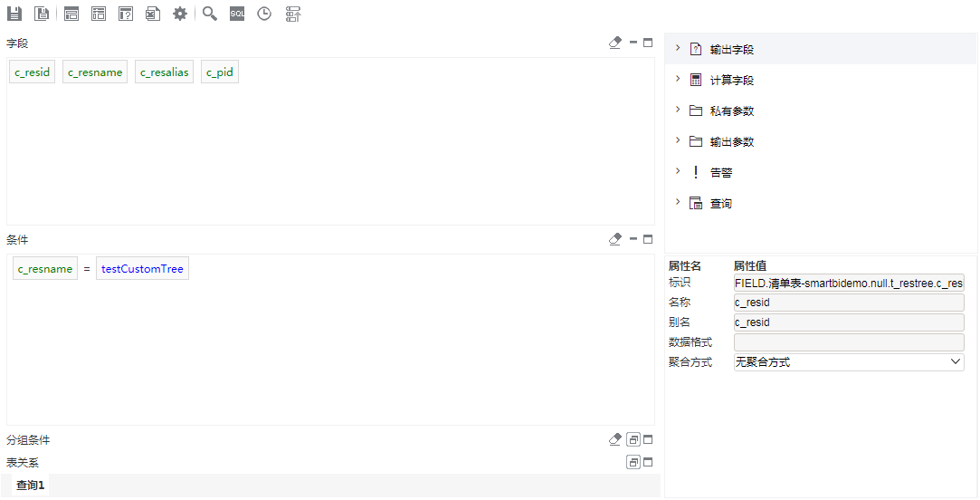Viewport: 980px width, 500px height.
Task: Select the 私有参数 tree item
Action: (732, 111)
